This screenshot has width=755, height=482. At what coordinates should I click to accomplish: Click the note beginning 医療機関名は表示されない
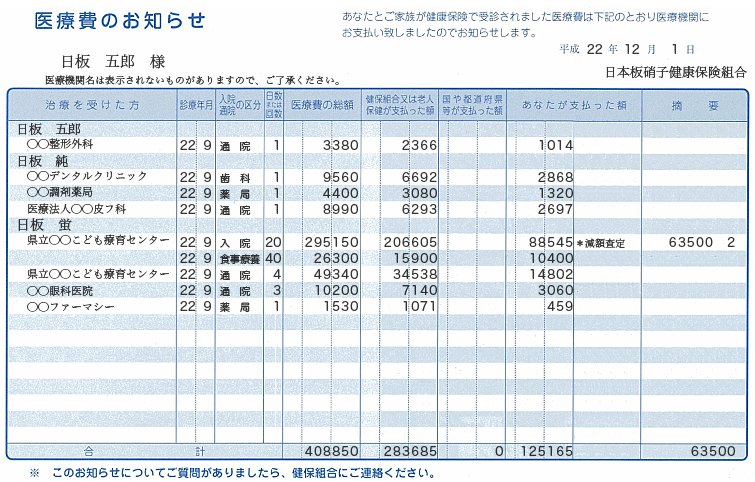[193, 80]
